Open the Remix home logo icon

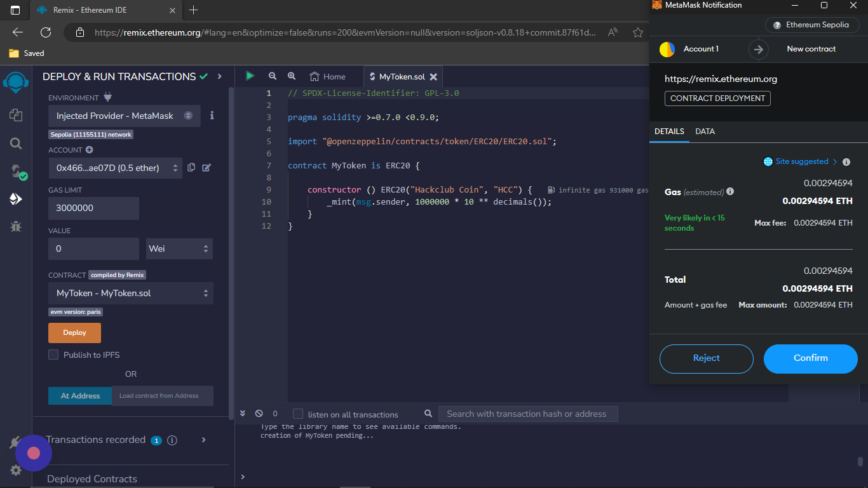[x=16, y=83]
